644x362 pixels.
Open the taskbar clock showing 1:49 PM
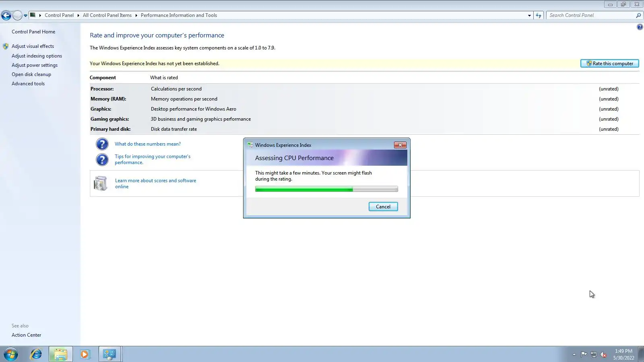(623, 354)
